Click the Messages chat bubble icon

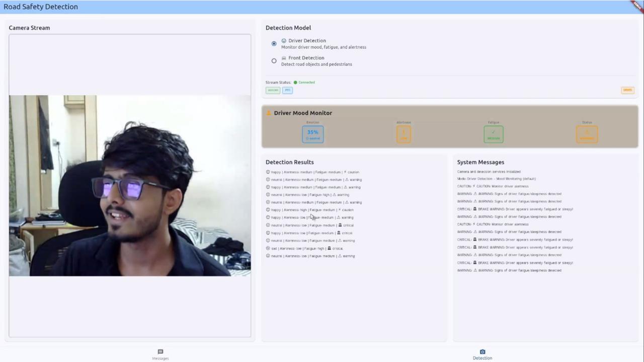(160, 351)
